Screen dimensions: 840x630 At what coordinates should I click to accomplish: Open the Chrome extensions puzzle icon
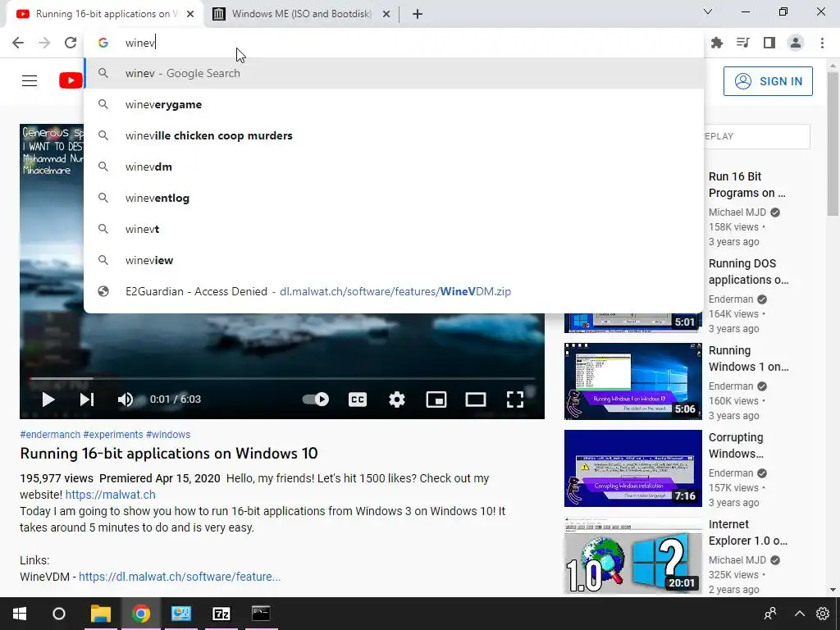pyautogui.click(x=717, y=43)
